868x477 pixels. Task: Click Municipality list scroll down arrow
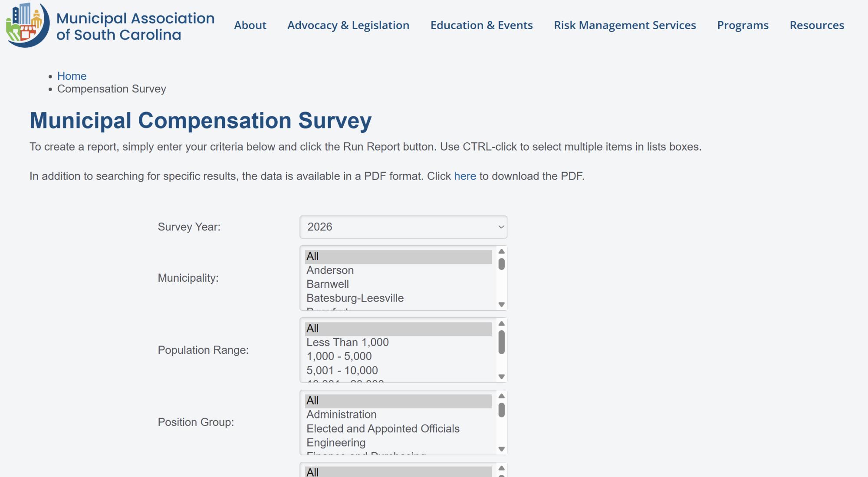[x=501, y=305]
